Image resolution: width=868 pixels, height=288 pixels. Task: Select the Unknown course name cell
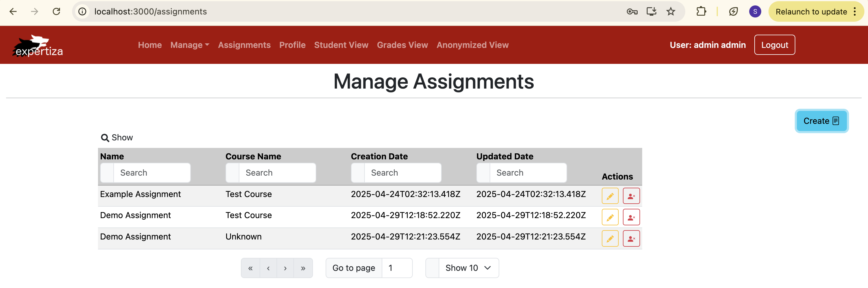[243, 237]
